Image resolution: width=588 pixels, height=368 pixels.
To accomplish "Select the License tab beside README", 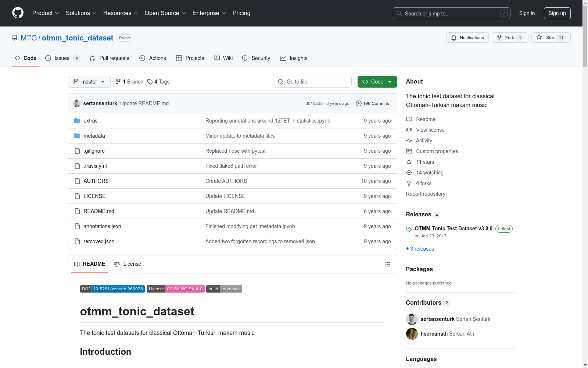I will 128,264.
